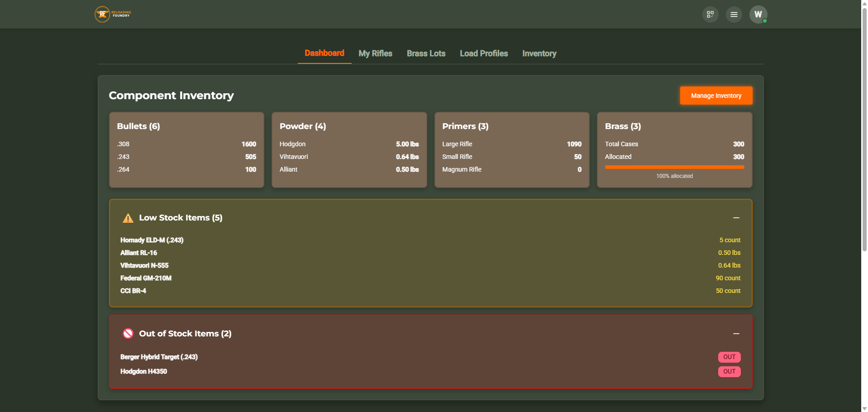Viewport: 868px width, 412px height.
Task: Click the Reloading Foundry logo
Action: [113, 14]
